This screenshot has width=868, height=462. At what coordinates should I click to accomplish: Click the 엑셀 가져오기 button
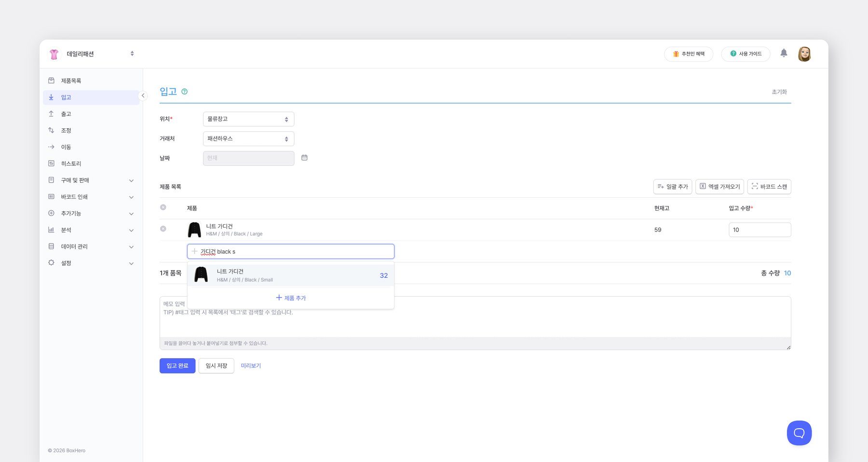719,187
